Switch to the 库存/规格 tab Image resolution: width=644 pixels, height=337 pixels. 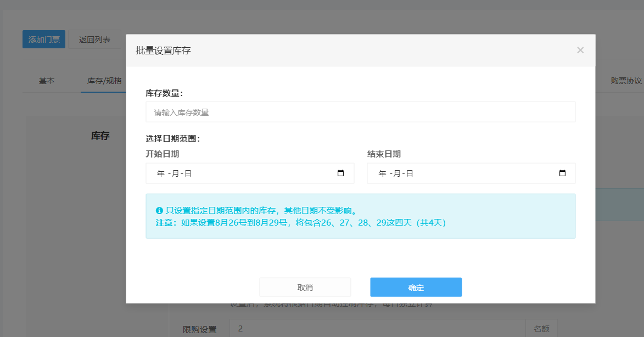click(104, 81)
